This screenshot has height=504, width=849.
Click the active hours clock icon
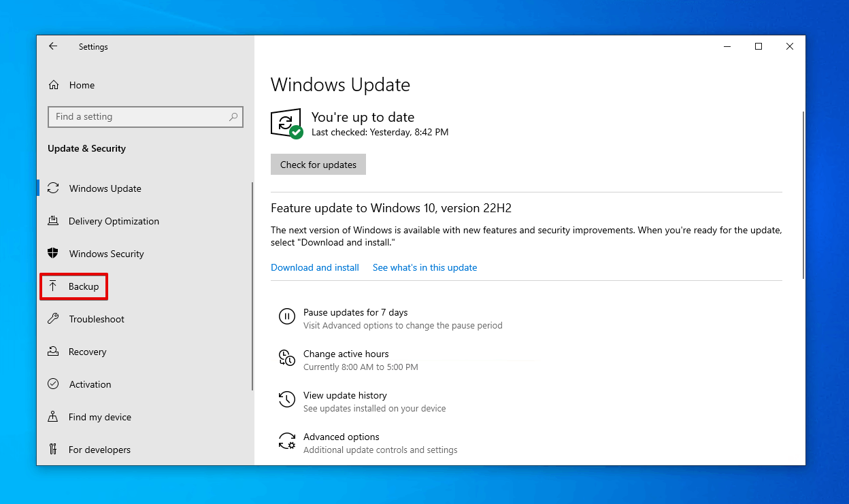point(287,357)
